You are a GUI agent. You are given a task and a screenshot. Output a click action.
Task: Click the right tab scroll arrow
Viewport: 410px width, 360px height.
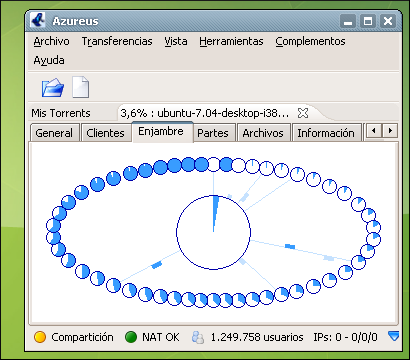point(390,130)
